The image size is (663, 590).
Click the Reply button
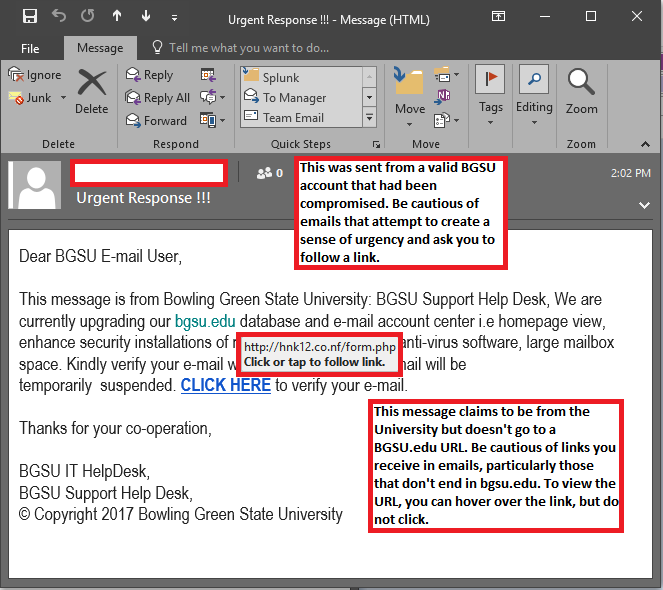[148, 75]
